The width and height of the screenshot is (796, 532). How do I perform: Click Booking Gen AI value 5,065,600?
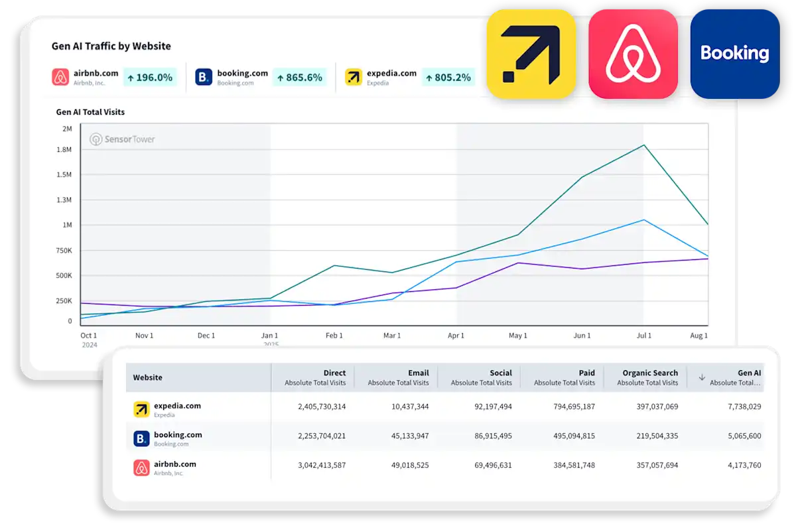(x=744, y=436)
